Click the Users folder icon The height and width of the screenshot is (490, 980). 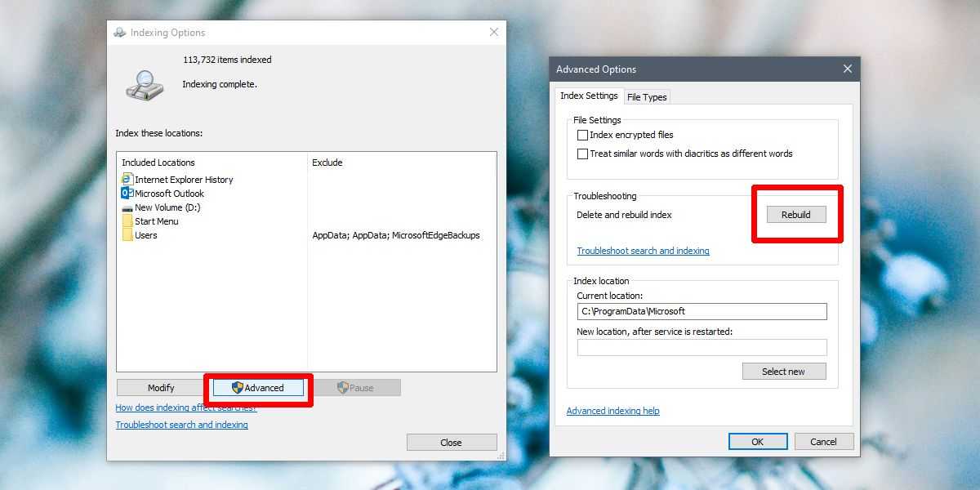(127, 235)
